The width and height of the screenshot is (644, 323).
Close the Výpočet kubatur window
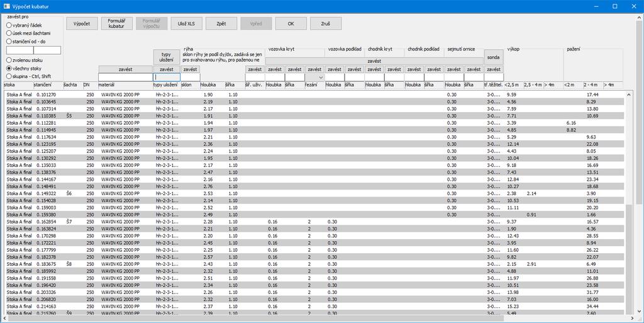point(634,6)
